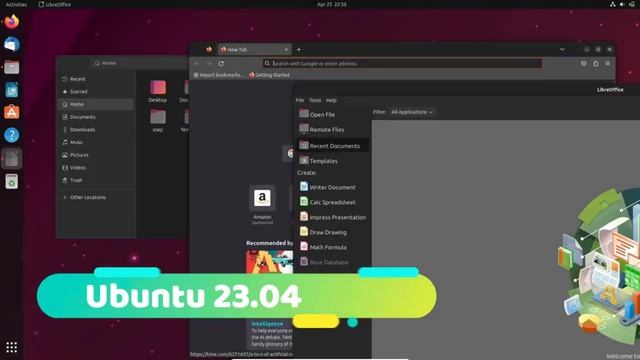This screenshot has width=640, height=360.
Task: Open the clock and calendar menu
Action: pos(331,4)
